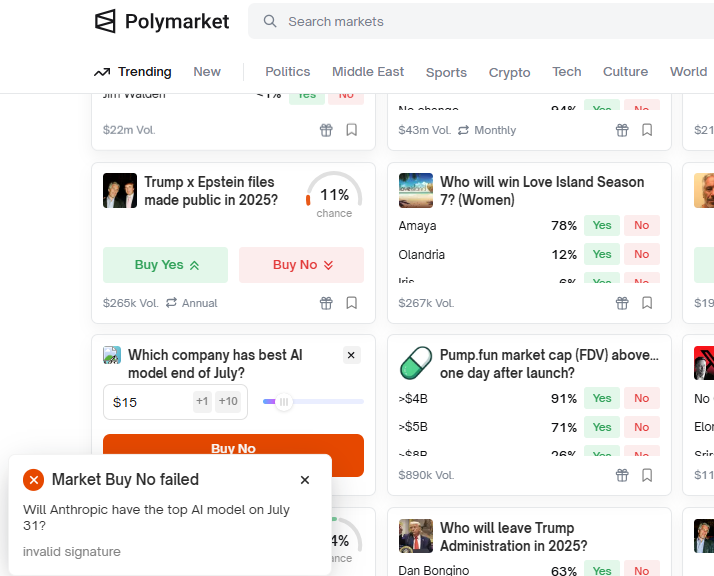Click No for >$5B
Screen dimensions: 714x576
click(x=642, y=428)
